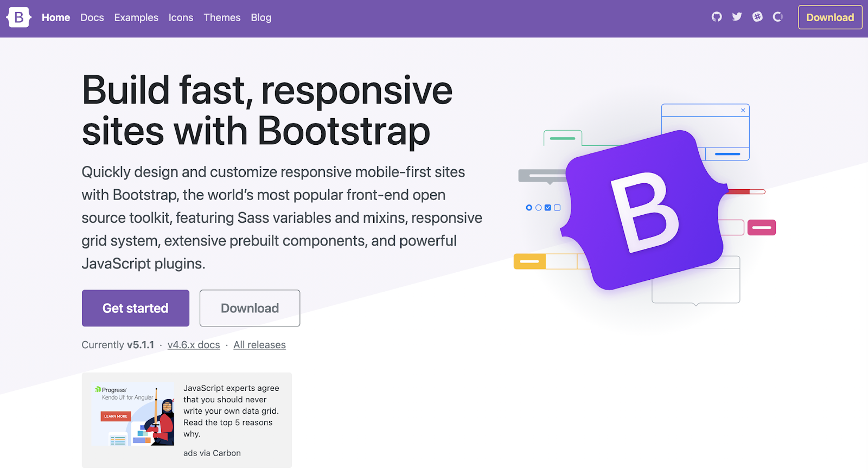Open the Blog nav item
868x475 pixels.
coord(261,17)
